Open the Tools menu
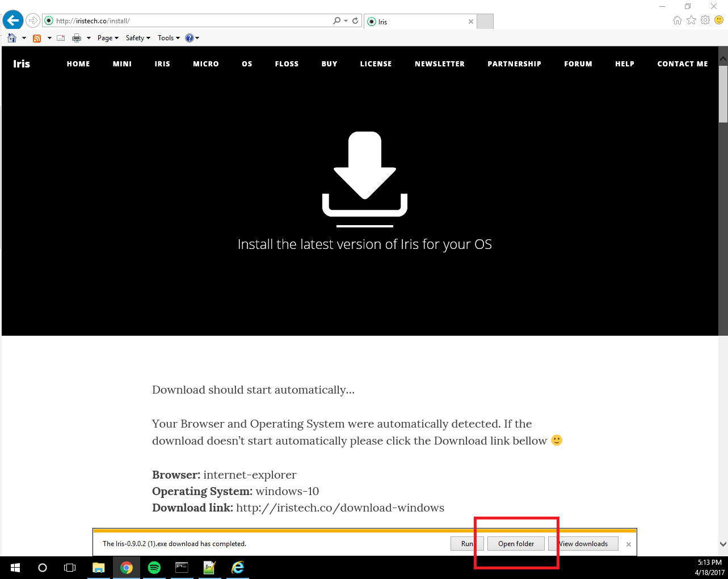728x579 pixels. tap(169, 38)
